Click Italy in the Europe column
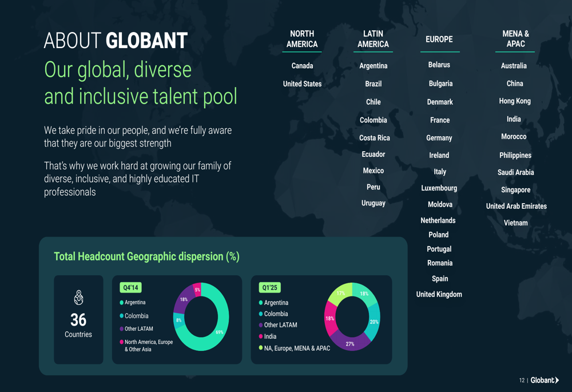Screen dimensions: 572x392 440,172
